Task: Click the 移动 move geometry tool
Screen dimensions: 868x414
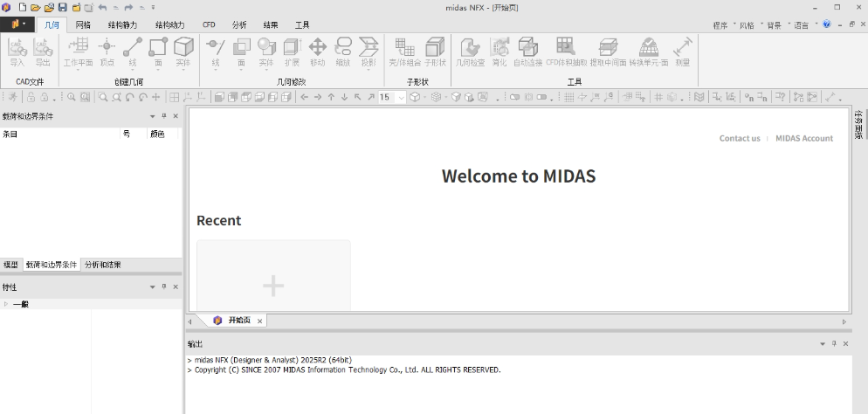Action: coord(317,52)
